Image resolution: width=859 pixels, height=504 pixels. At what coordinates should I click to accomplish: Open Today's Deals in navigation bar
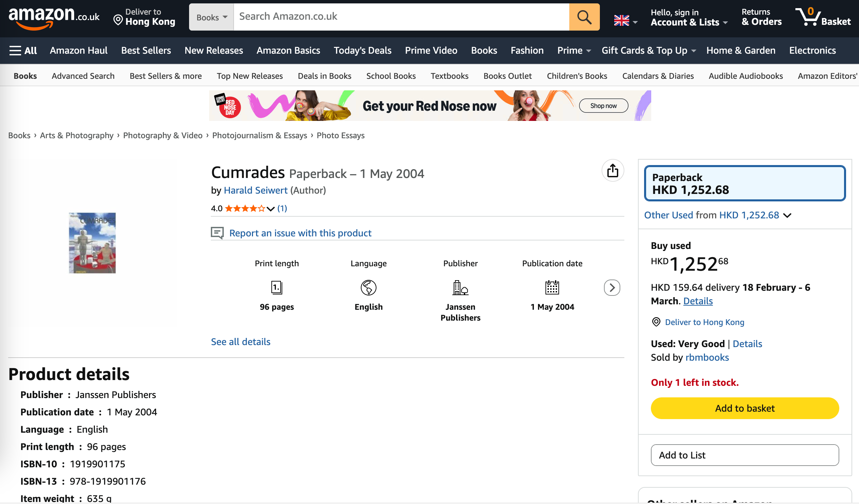[362, 50]
